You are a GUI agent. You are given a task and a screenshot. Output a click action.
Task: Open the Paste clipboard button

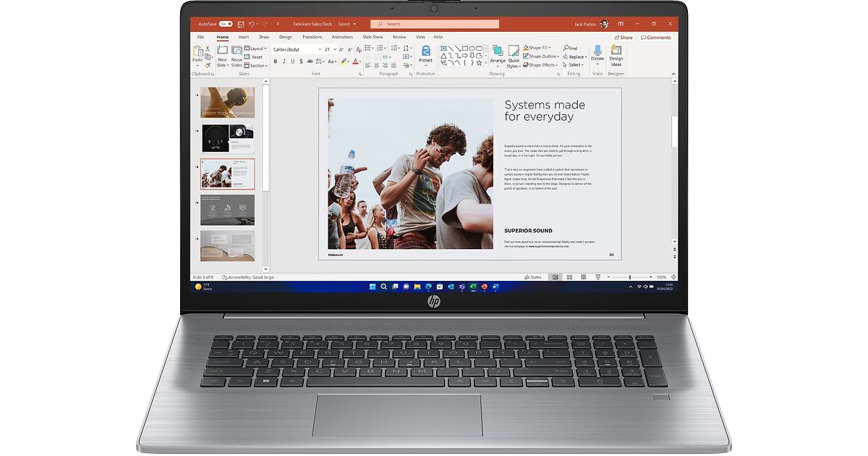(x=197, y=56)
